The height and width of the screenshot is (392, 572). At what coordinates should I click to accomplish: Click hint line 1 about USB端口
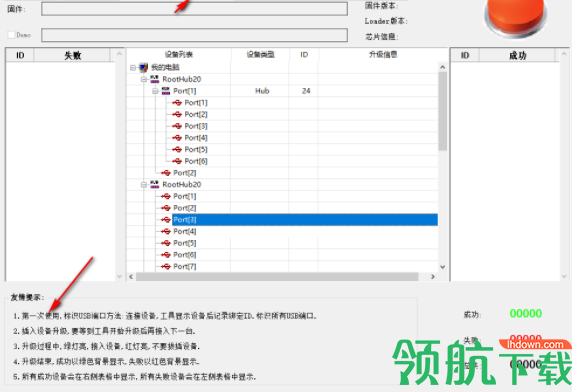click(x=165, y=316)
